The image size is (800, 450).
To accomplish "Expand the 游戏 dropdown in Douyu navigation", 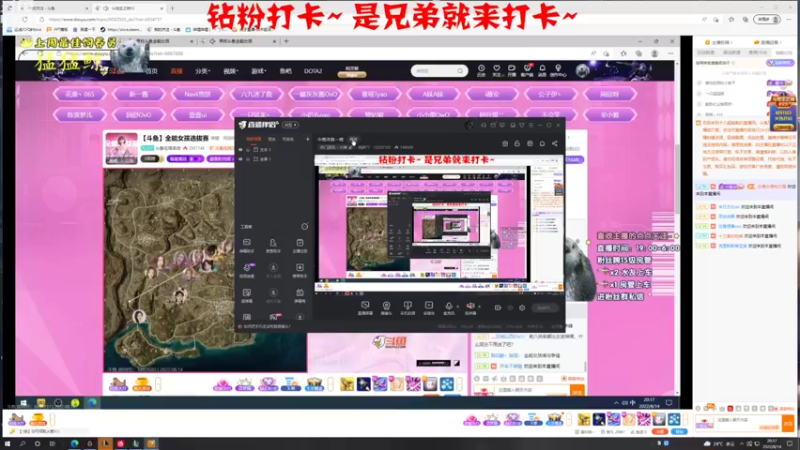I will (259, 71).
